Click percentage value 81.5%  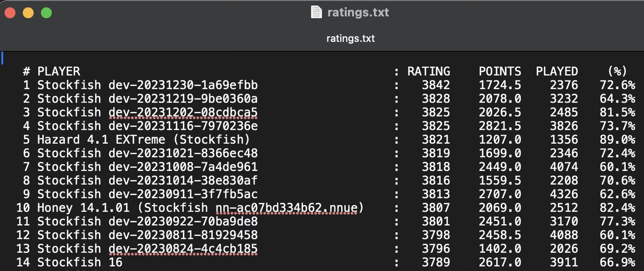pos(617,112)
